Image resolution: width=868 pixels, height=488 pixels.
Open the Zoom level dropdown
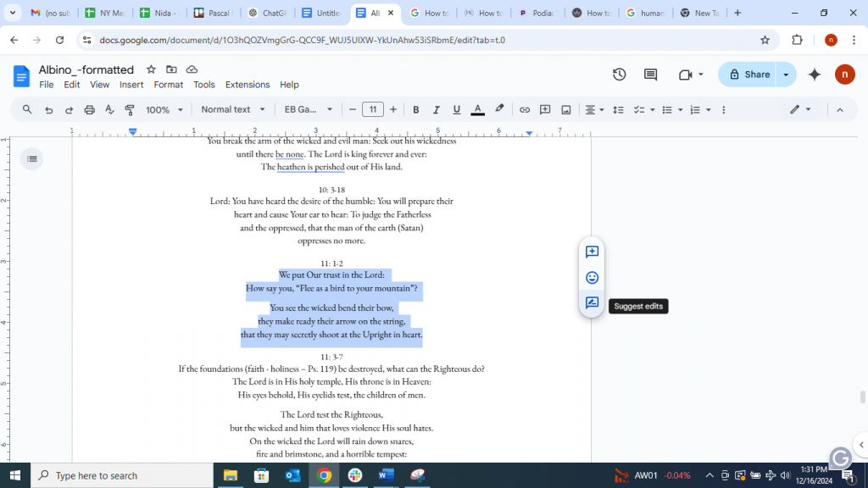pyautogui.click(x=163, y=108)
